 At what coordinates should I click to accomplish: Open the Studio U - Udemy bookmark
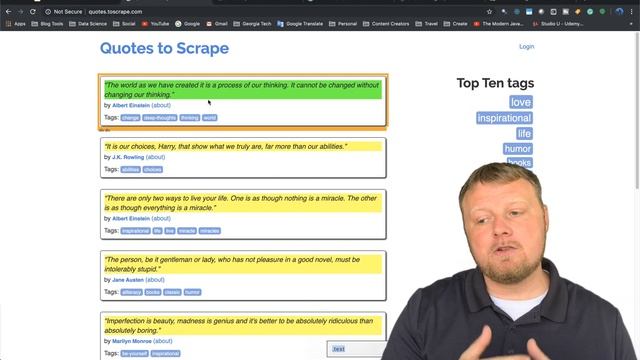[558, 24]
